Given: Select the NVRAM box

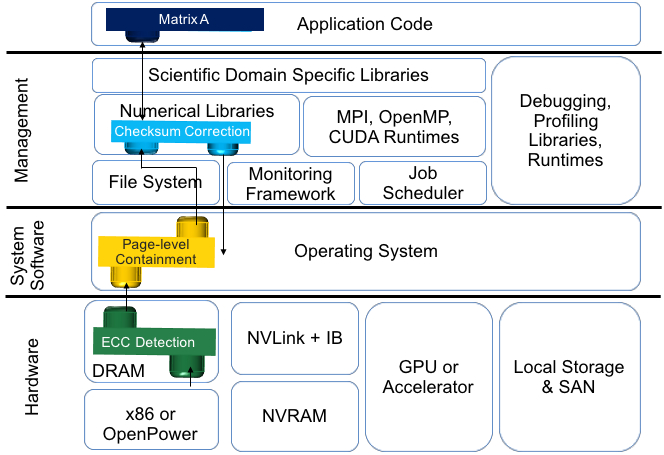Looking at the screenshot, I should tap(293, 415).
